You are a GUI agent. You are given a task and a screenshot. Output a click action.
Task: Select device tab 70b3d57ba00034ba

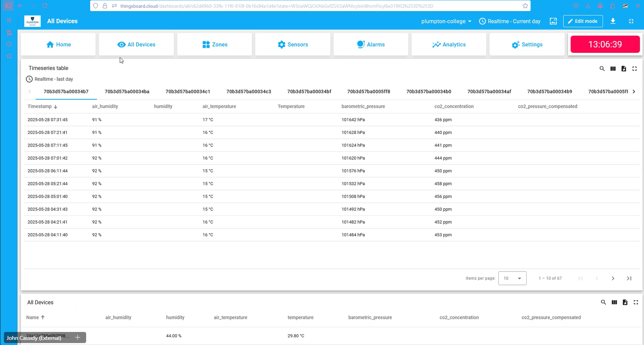click(x=127, y=92)
